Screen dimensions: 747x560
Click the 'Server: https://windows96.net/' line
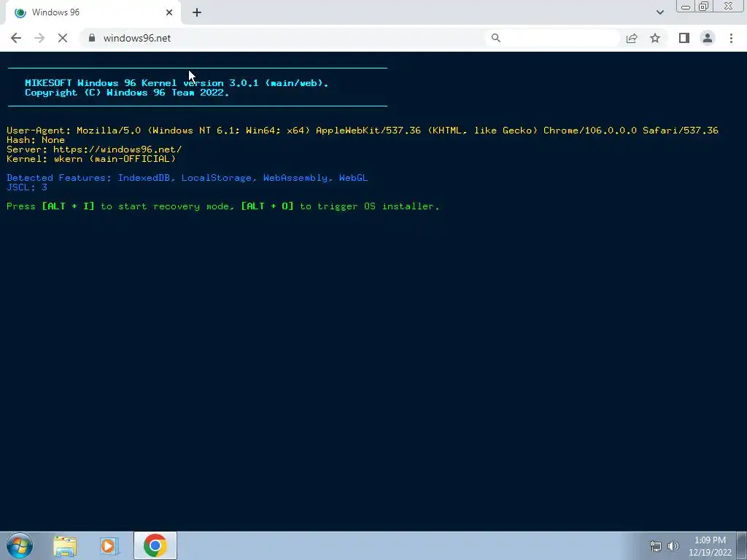[x=94, y=149]
